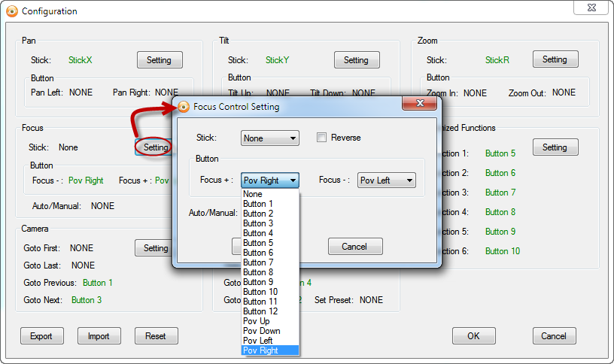Click Button 7 customized function value
This screenshot has width=614, height=364.
coord(500,193)
